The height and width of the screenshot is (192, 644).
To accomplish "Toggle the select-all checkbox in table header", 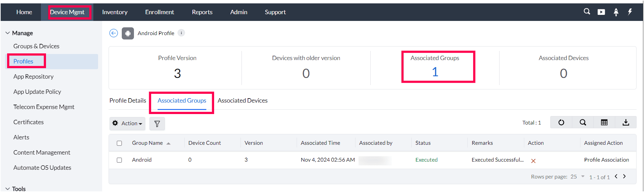I will click(x=119, y=143).
